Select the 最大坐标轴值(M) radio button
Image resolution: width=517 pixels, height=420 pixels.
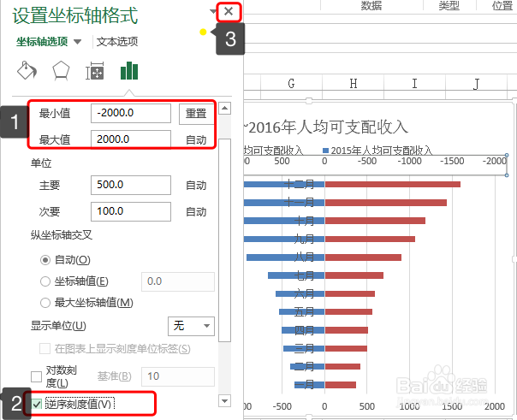coord(45,303)
